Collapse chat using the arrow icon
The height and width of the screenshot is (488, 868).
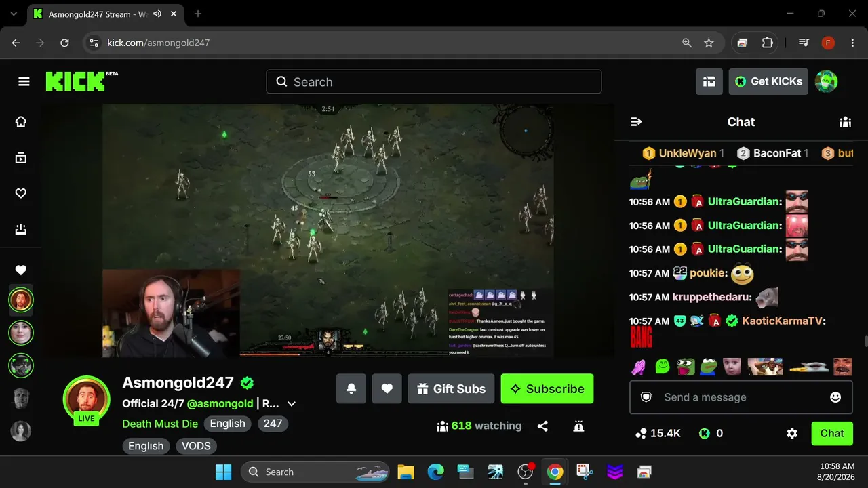pos(636,122)
